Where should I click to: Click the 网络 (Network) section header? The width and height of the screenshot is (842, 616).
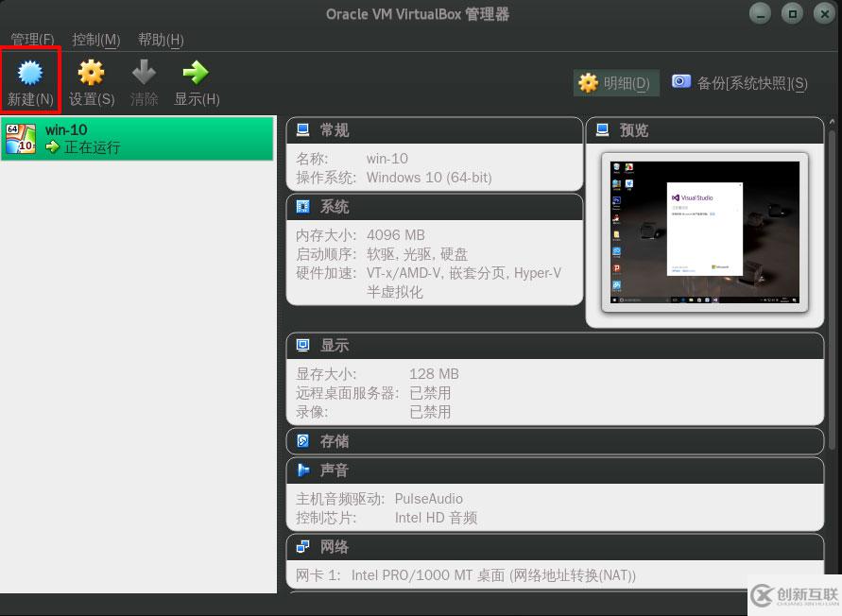(556, 547)
